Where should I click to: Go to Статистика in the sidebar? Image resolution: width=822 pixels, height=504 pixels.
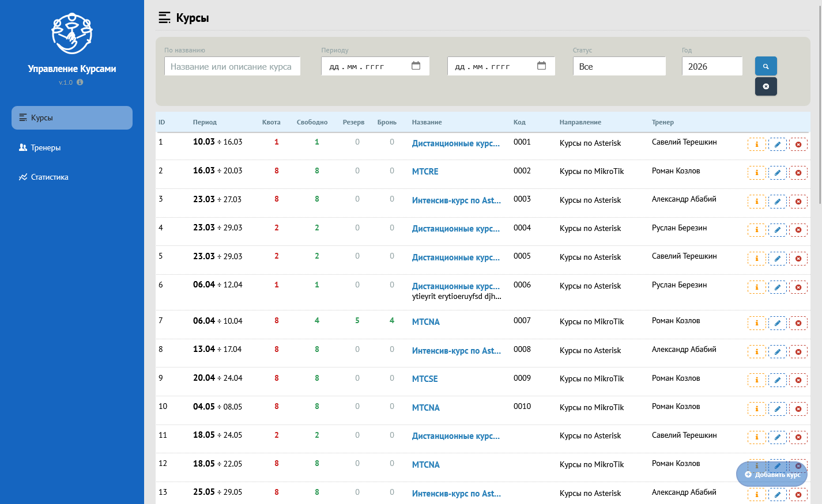coord(50,177)
